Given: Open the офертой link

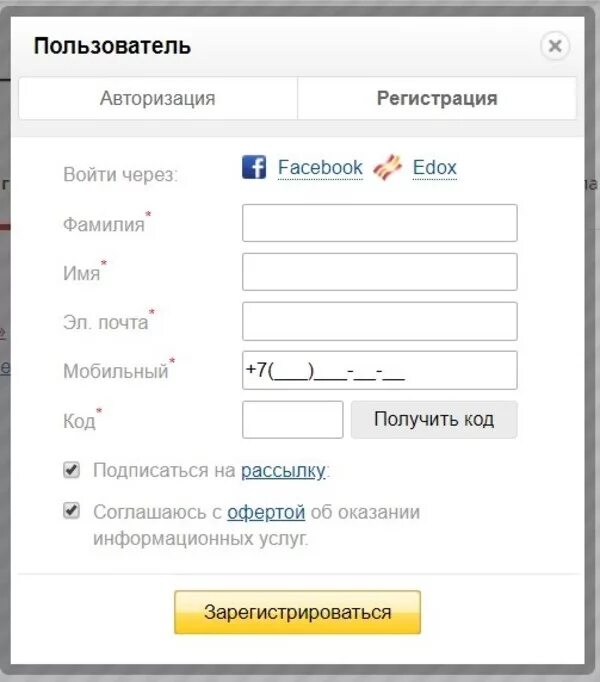Looking at the screenshot, I should (x=266, y=512).
